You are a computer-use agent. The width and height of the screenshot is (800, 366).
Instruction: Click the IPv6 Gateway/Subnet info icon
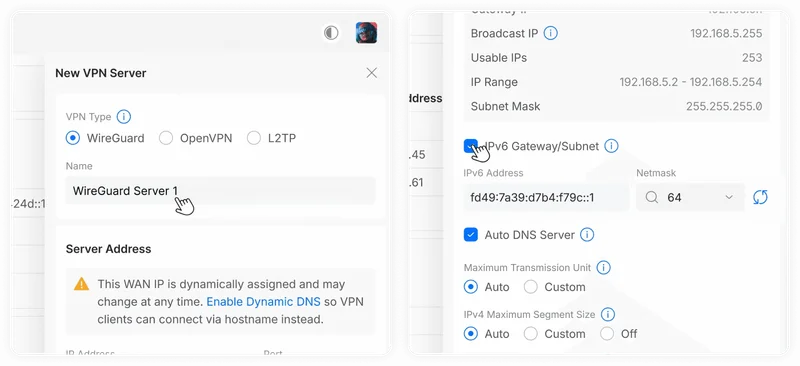[x=611, y=147]
